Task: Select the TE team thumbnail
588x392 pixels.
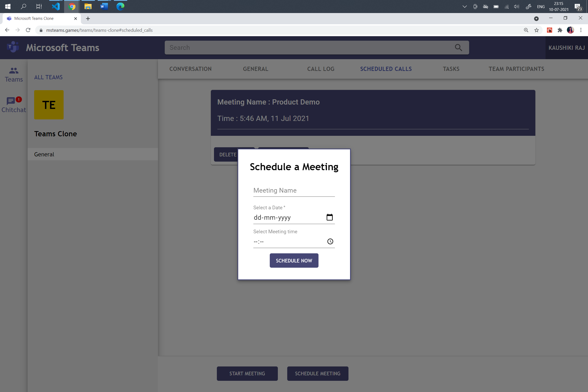Action: tap(48, 105)
